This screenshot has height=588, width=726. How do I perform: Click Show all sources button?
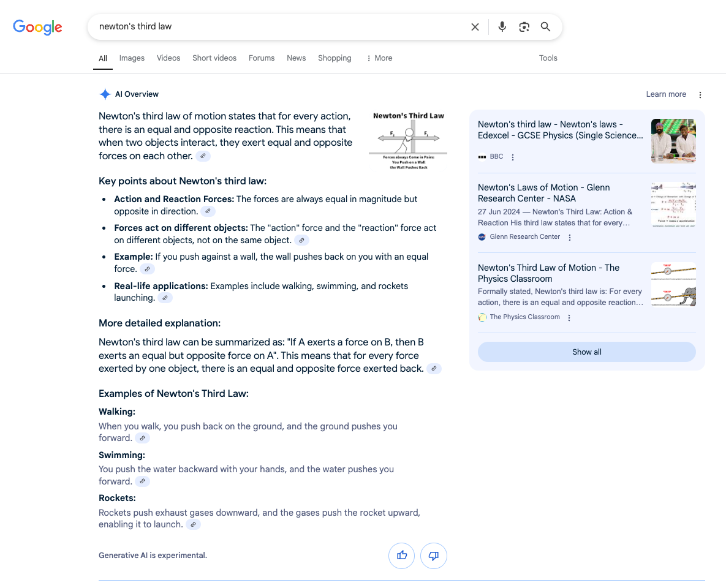tap(586, 352)
